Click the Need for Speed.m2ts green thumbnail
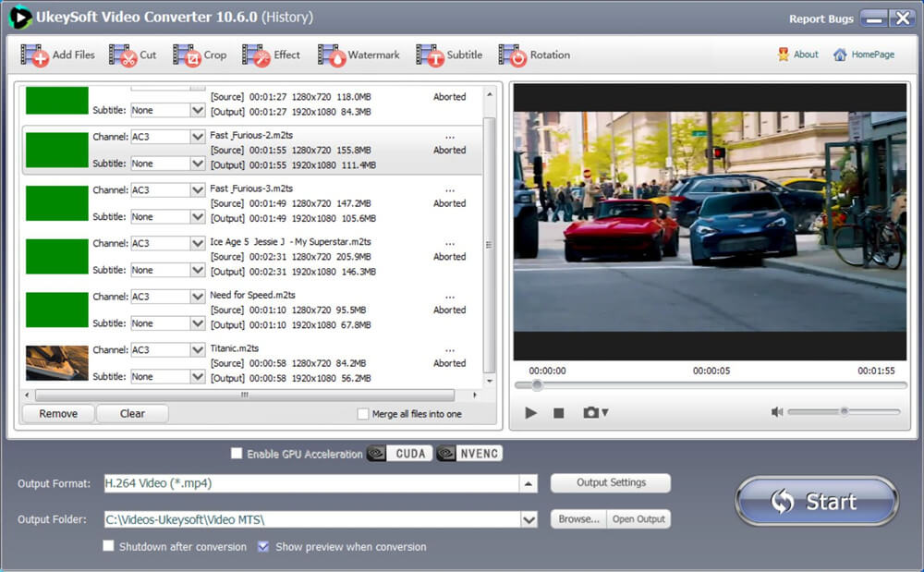 point(56,310)
